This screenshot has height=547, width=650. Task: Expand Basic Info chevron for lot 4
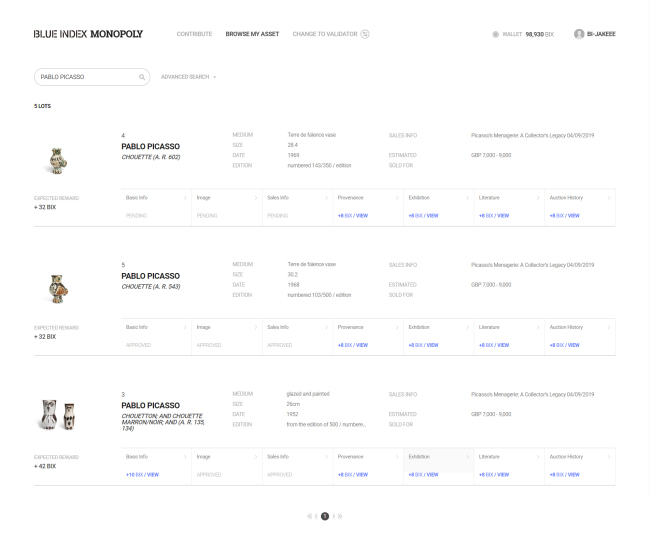[185, 198]
